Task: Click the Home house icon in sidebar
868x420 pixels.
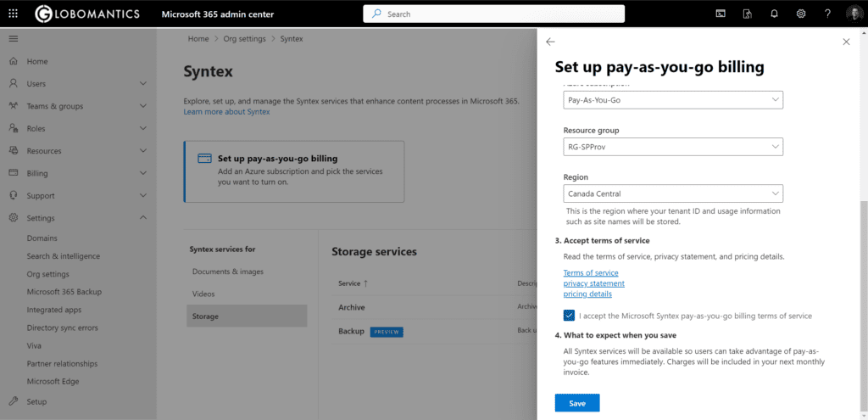Action: [14, 61]
